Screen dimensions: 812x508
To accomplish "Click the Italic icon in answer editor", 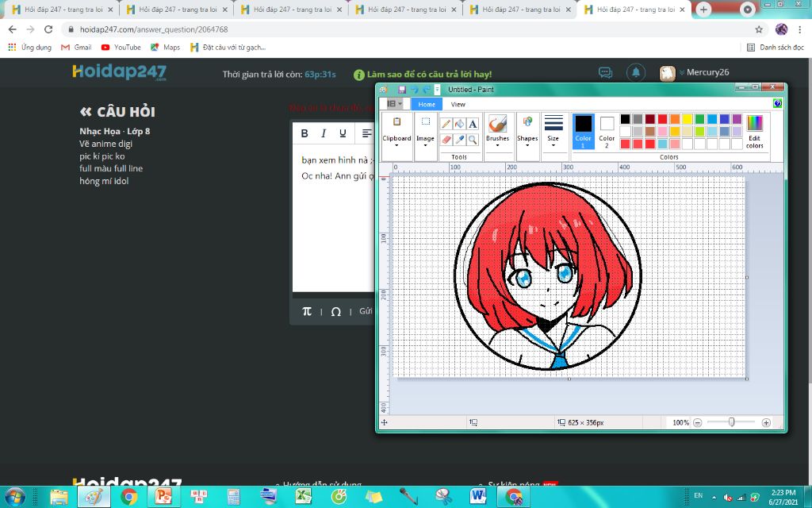I will pos(324,133).
